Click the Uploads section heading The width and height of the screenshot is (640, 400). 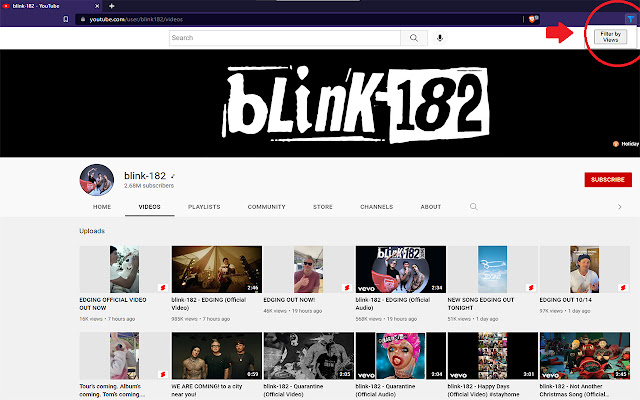click(x=92, y=231)
